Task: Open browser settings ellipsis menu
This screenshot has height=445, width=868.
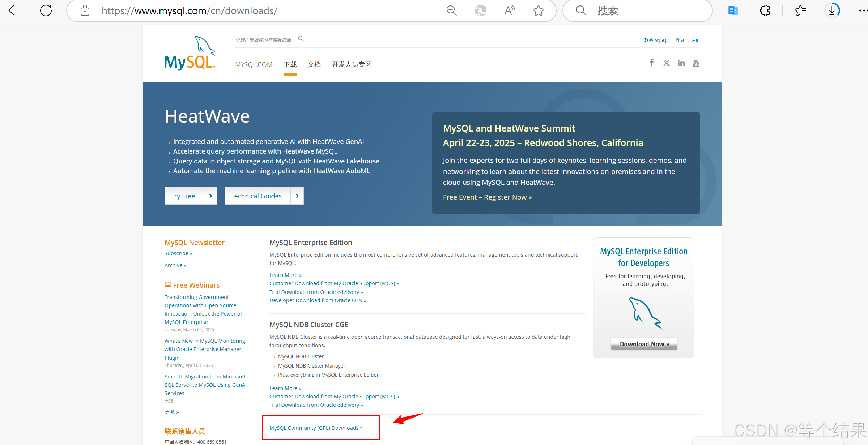Action: [862, 10]
